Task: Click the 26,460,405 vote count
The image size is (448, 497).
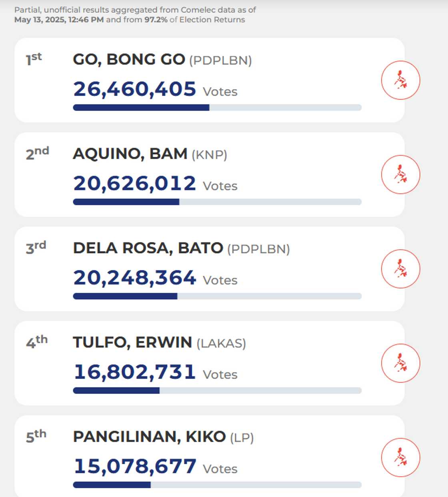Action: click(x=135, y=89)
